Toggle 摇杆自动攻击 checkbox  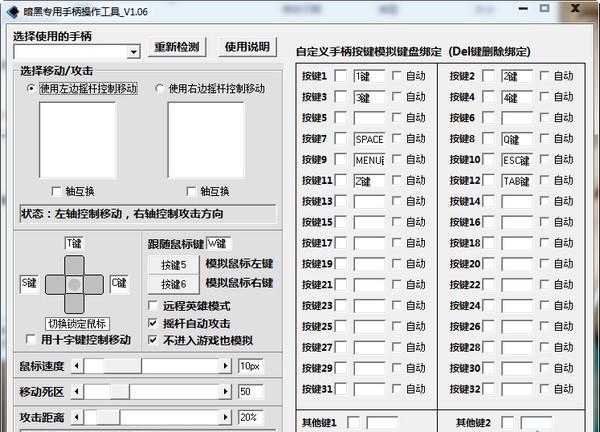(153, 323)
